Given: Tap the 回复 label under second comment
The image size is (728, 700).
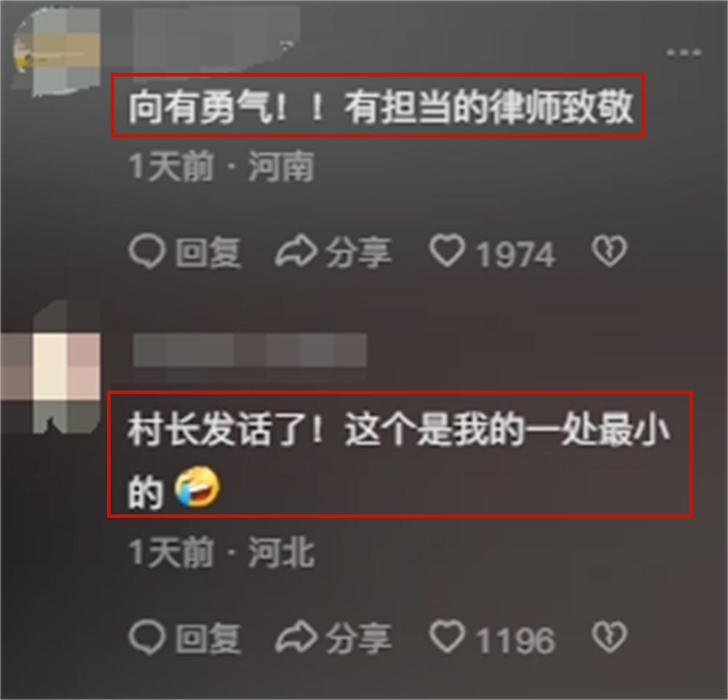Looking at the screenshot, I should pyautogui.click(x=208, y=638).
